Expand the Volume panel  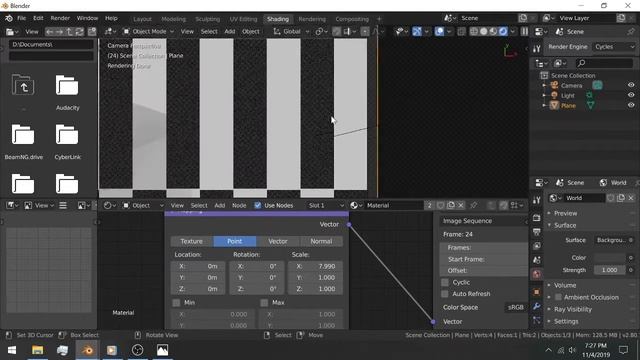click(564, 285)
